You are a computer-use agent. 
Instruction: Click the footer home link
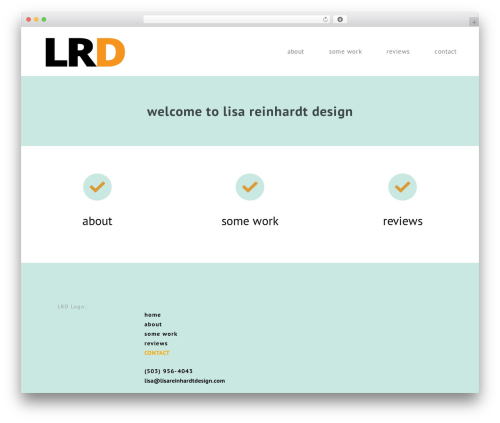tap(152, 315)
